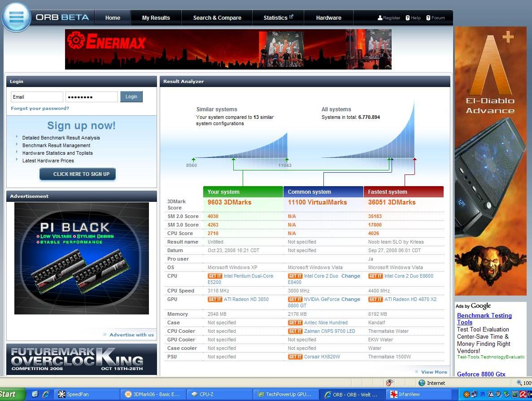
Task: Click GET IT badge for Antec Nine Hundred
Action: point(295,323)
